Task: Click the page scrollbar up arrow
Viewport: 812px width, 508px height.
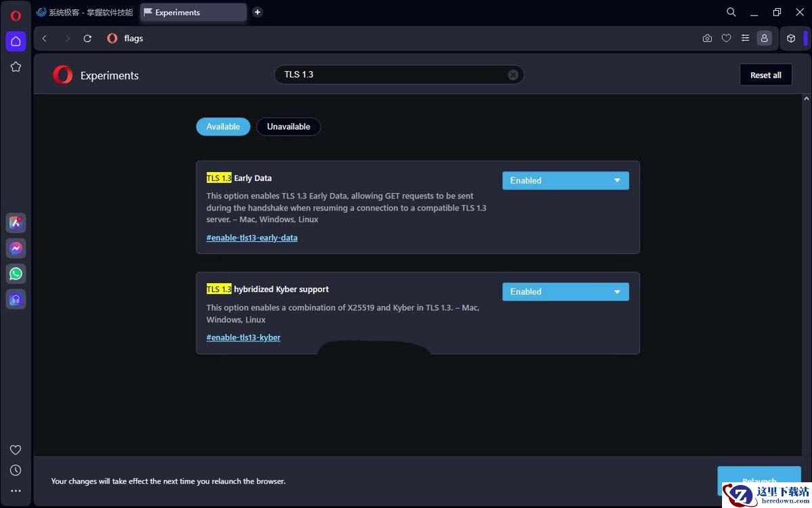Action: tap(806, 99)
